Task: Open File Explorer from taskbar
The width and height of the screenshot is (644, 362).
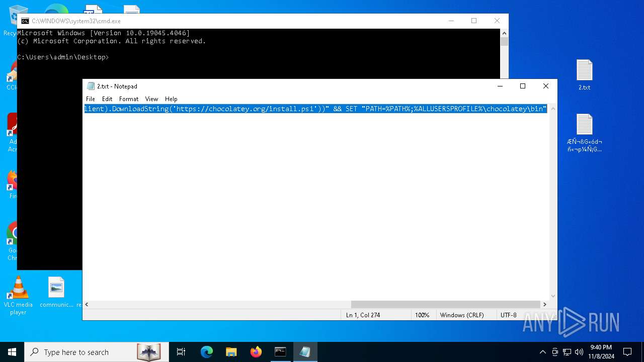Action: click(231, 352)
